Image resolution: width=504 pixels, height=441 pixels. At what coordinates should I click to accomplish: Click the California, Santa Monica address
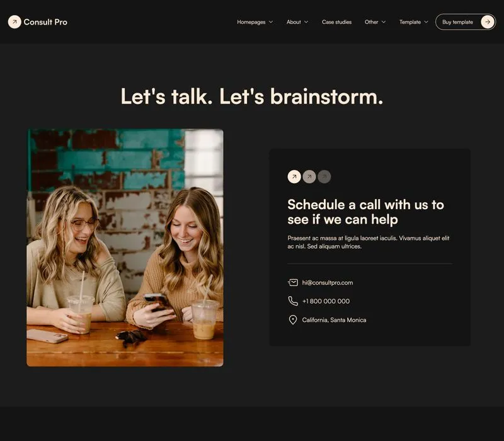pos(334,320)
